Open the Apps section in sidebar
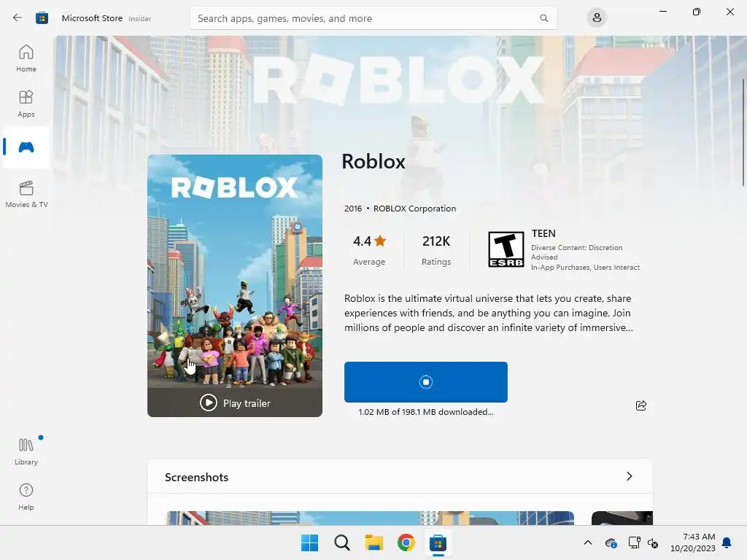The width and height of the screenshot is (747, 560). 26,104
